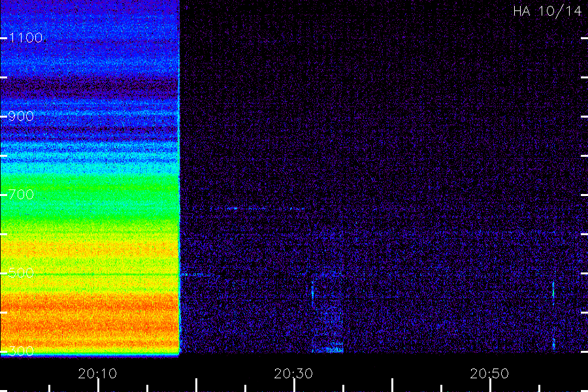Click the 1100 frequency axis label
Screen dimensions: 588x392
[25, 37]
